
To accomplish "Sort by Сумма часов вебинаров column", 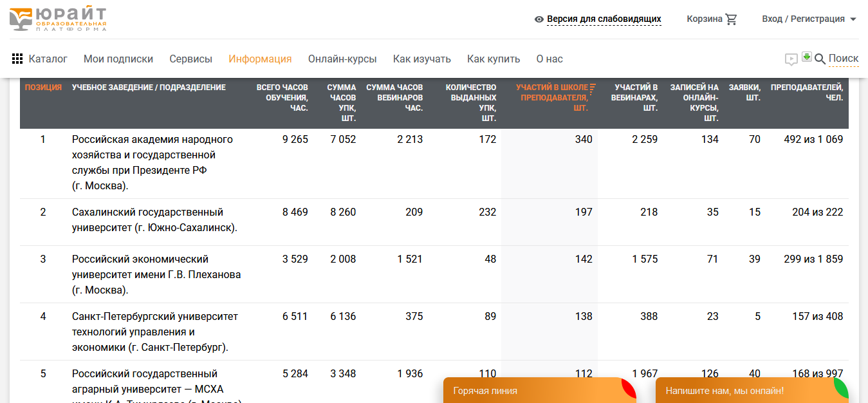I will click(x=394, y=98).
